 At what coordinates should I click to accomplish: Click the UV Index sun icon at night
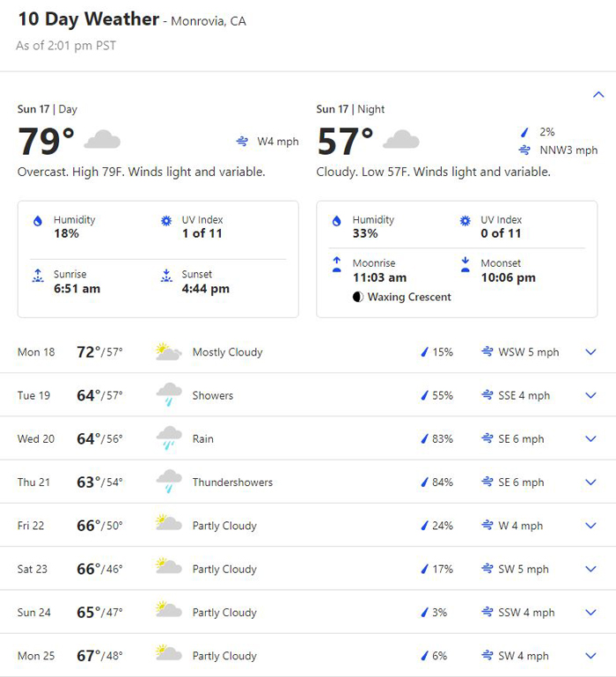coord(465,221)
